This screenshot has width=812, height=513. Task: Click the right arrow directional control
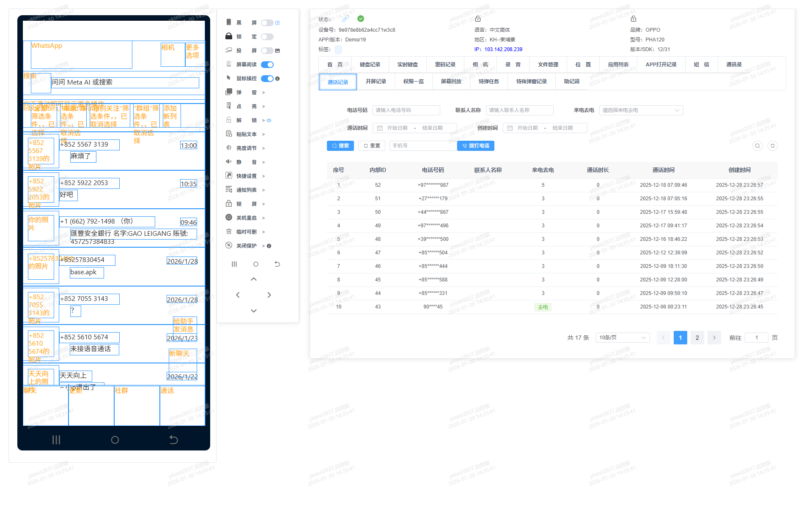pos(269,295)
